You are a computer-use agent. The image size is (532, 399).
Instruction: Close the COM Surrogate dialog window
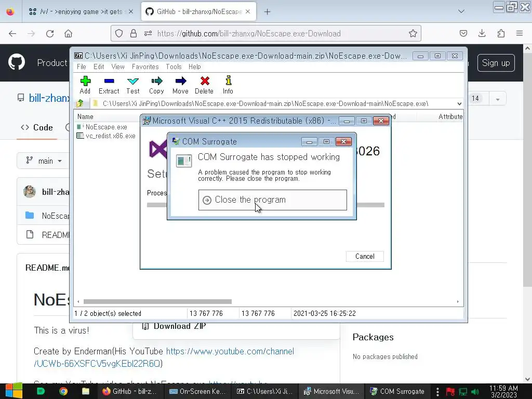coord(343,141)
